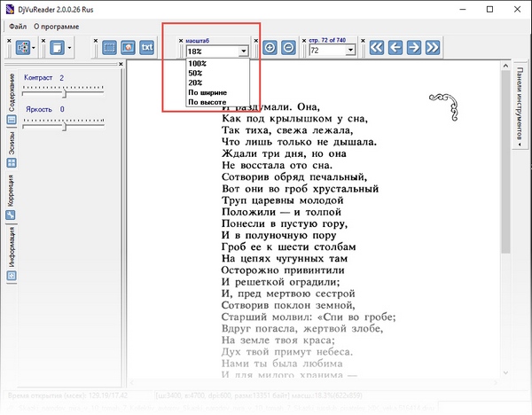Viewport: 532px width, 415px height.
Task: Click the Эскизы thumbnails grid icon
Action: 12,163
